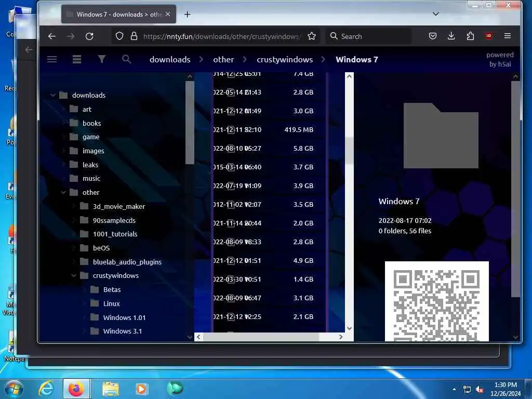This screenshot has width=532, height=399.
Task: Click Windows 7 breadcrumb
Action: coord(356,59)
